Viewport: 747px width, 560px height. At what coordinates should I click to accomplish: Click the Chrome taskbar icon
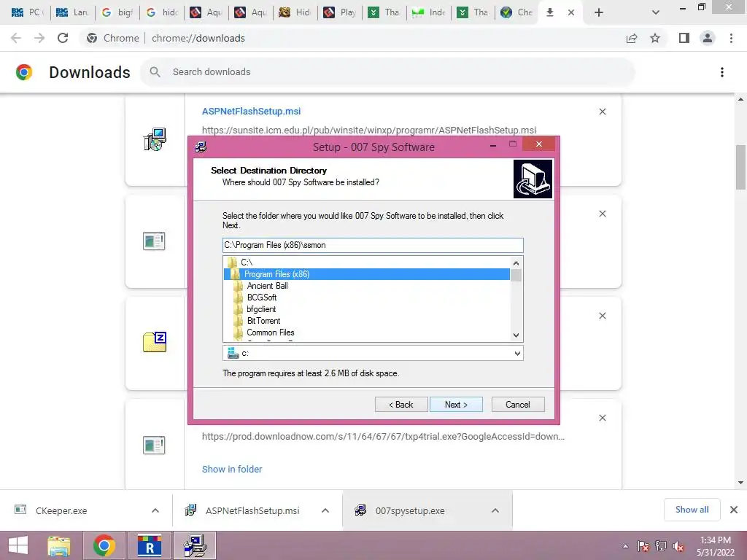pyautogui.click(x=104, y=545)
